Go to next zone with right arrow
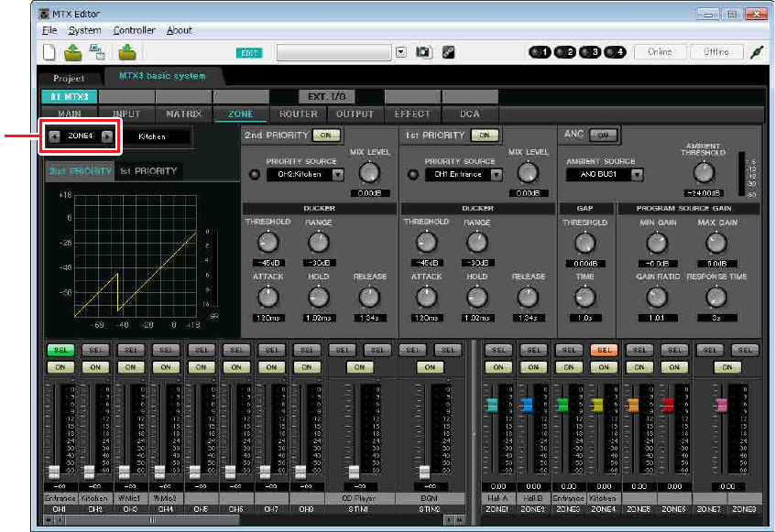Image resolution: width=775 pixels, height=532 pixels. [107, 136]
